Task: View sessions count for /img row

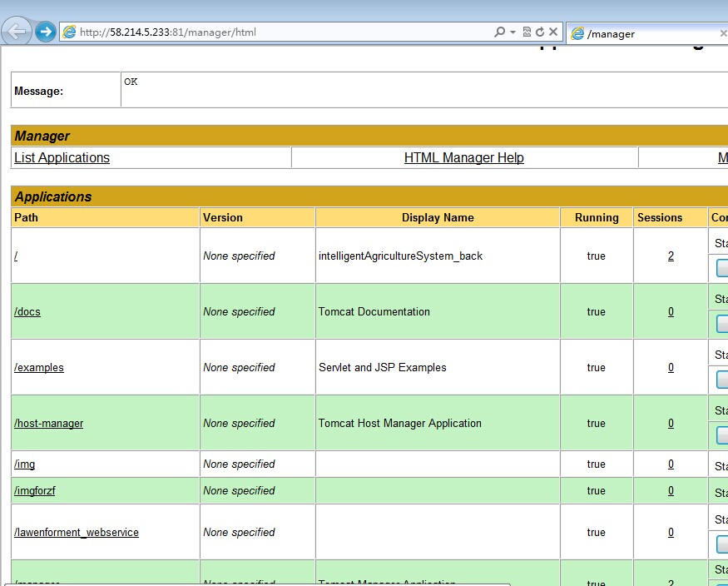Action: pyautogui.click(x=671, y=464)
